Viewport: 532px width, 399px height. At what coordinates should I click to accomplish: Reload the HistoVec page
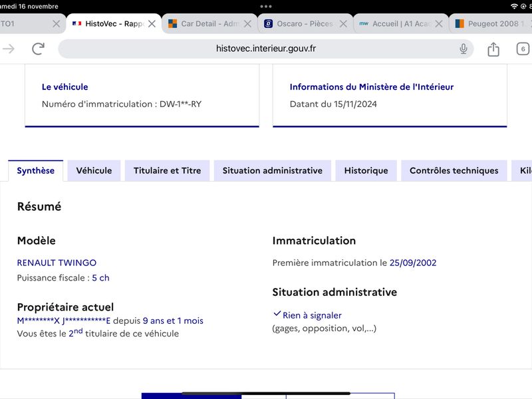tap(38, 49)
